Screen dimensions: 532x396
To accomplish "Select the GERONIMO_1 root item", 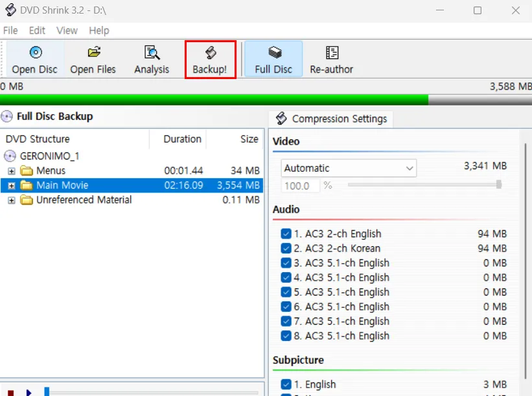I will [x=49, y=156].
